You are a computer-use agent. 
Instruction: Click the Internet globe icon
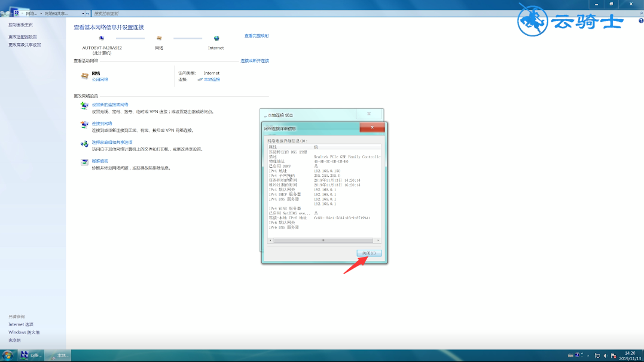point(216,38)
